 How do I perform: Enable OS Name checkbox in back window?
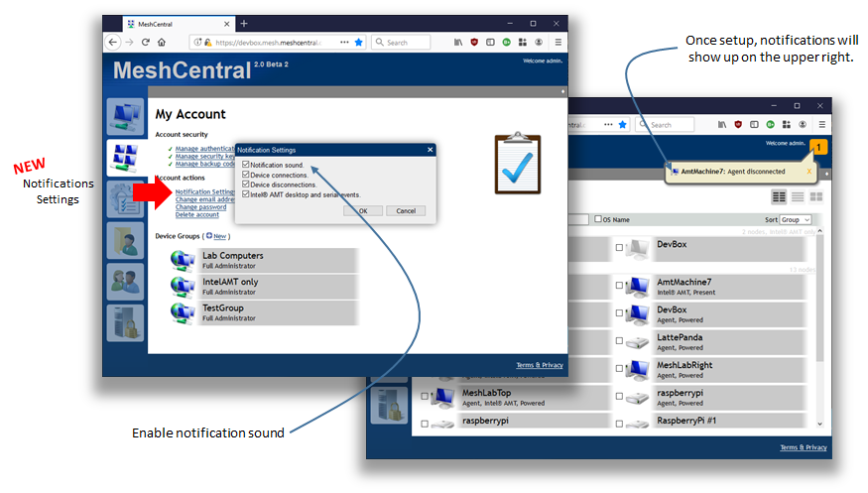(x=598, y=219)
